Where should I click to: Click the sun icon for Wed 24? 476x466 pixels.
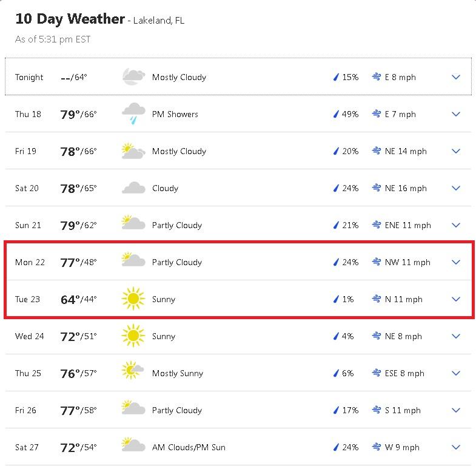[x=133, y=336]
